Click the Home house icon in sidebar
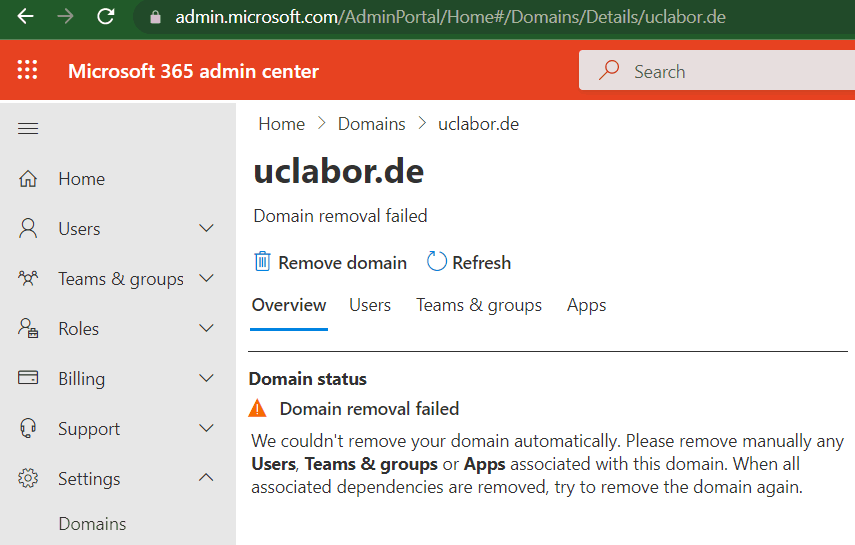 coord(28,178)
